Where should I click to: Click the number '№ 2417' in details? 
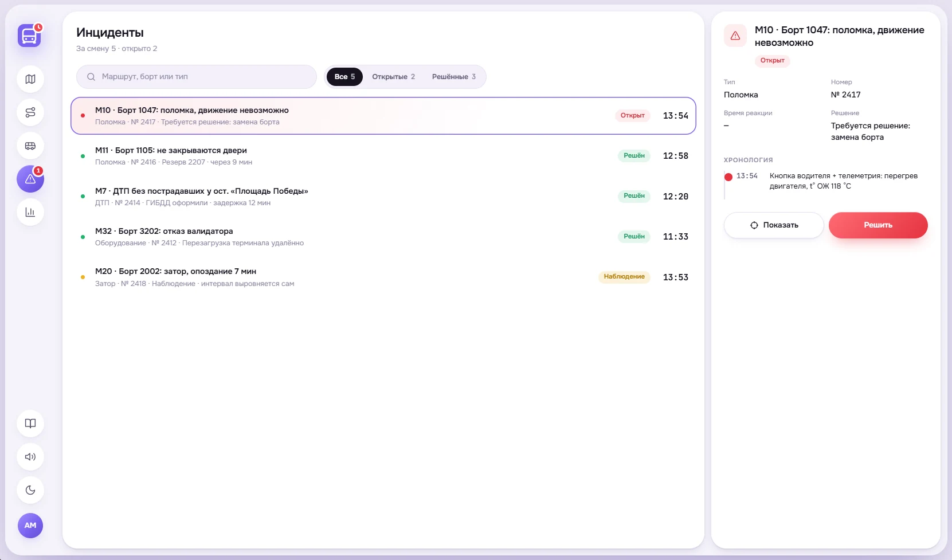[x=846, y=95]
